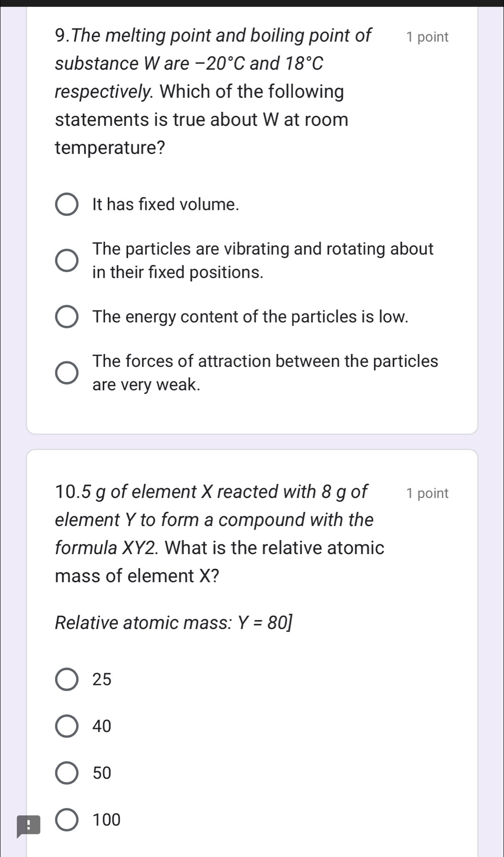The width and height of the screenshot is (504, 857).
Task: Click the report problem exclamation icon
Action: point(28,826)
